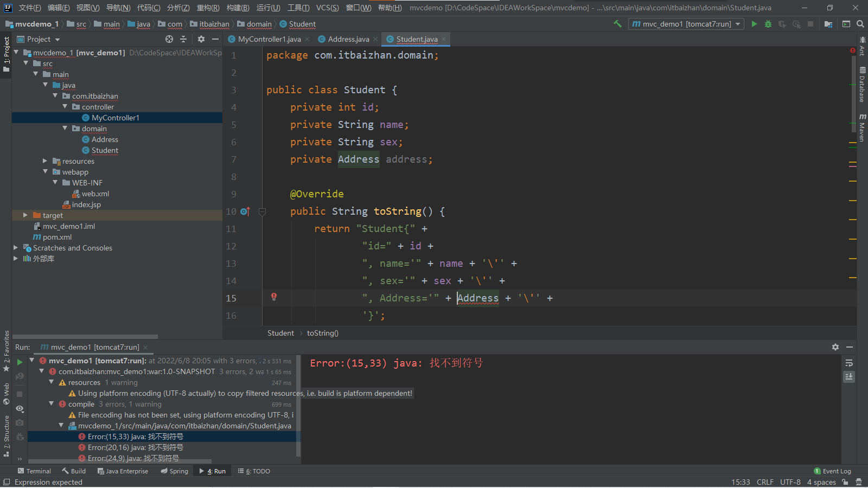Click the Profiler run icon in toolbar
The height and width of the screenshot is (488, 868).
796,24
